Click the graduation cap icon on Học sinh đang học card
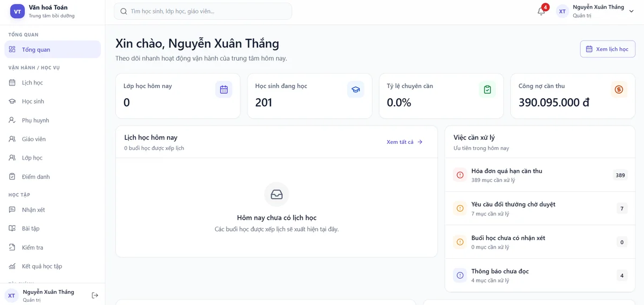644x305 pixels. coord(355,90)
